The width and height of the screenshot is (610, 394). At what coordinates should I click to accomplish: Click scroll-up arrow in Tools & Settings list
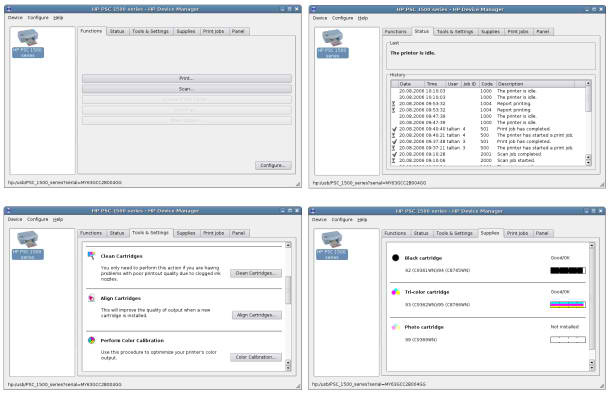click(x=288, y=245)
